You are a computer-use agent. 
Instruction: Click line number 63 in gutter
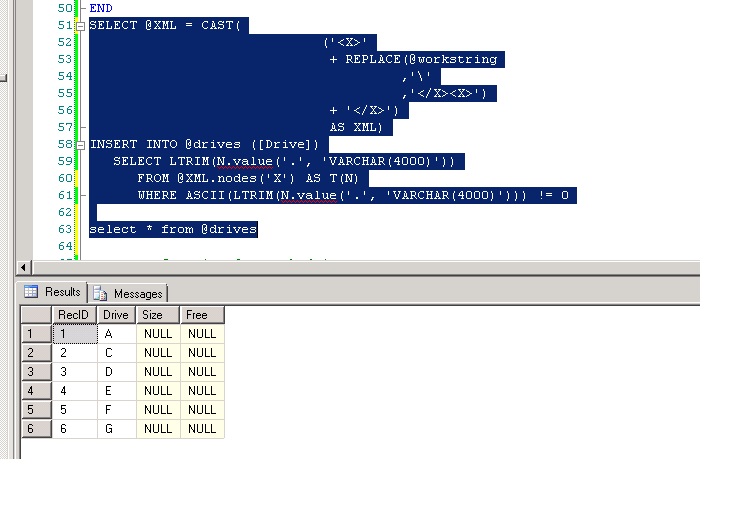[x=65, y=229]
